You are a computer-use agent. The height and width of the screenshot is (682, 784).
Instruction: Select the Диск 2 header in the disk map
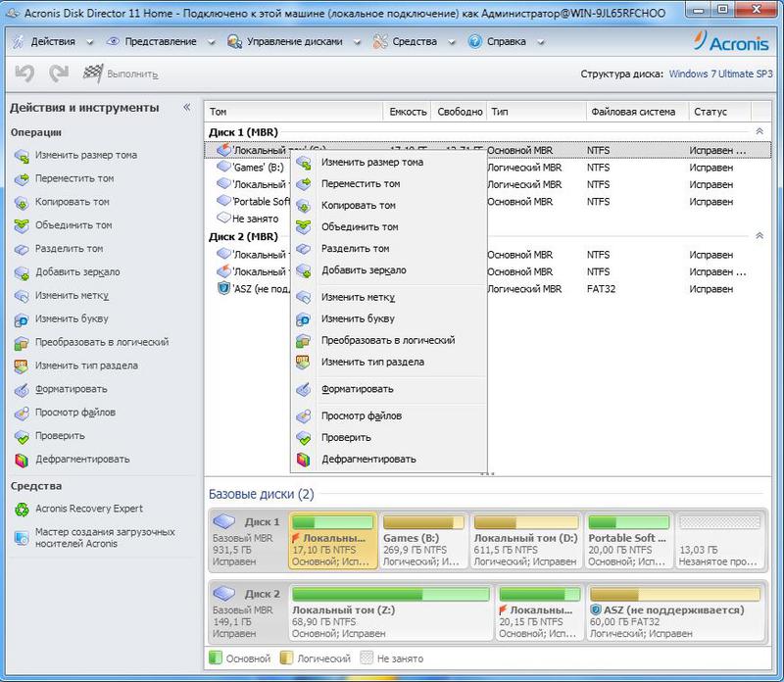[x=248, y=612]
